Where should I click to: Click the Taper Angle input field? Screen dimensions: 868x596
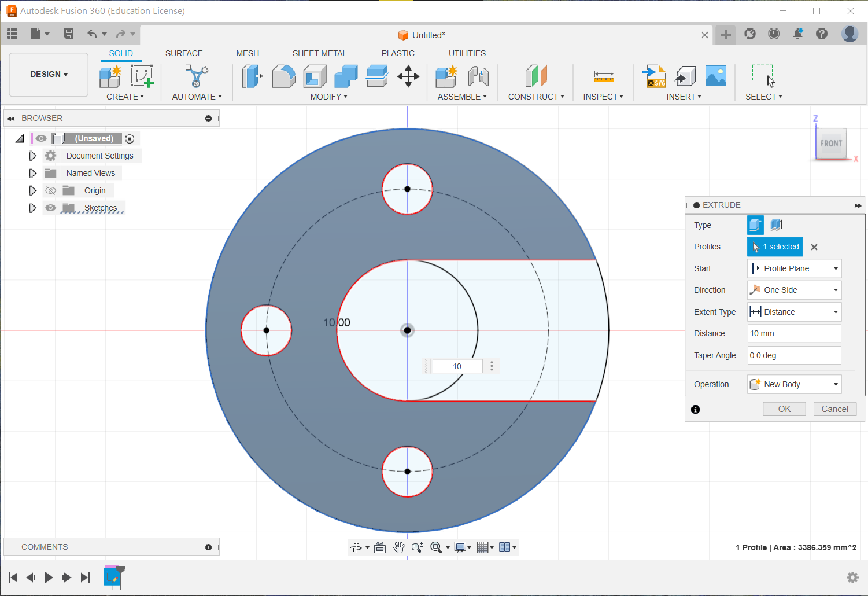click(x=794, y=355)
